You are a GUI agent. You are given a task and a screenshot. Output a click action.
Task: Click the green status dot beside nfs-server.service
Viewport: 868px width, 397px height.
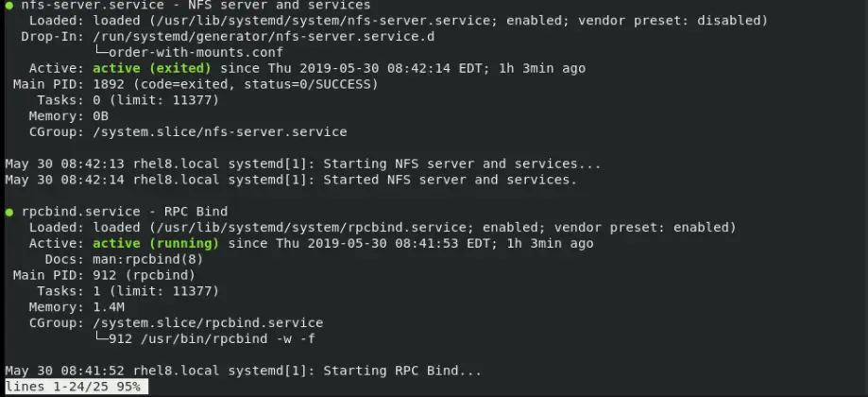pos(9,5)
